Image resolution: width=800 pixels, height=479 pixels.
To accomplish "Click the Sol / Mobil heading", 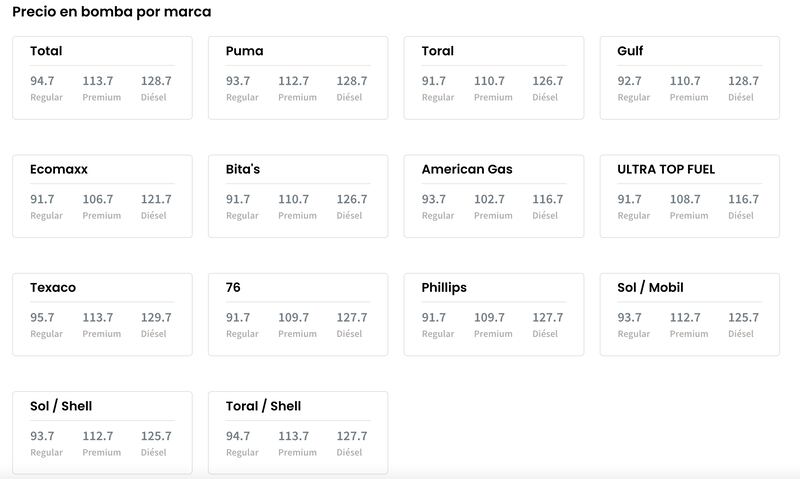I will (x=650, y=288).
